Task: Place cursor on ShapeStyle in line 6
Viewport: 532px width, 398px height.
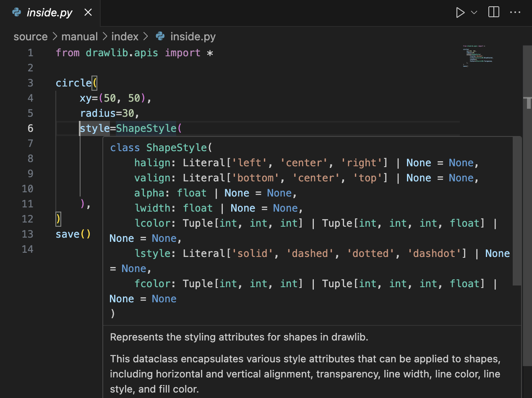Action: coord(146,128)
